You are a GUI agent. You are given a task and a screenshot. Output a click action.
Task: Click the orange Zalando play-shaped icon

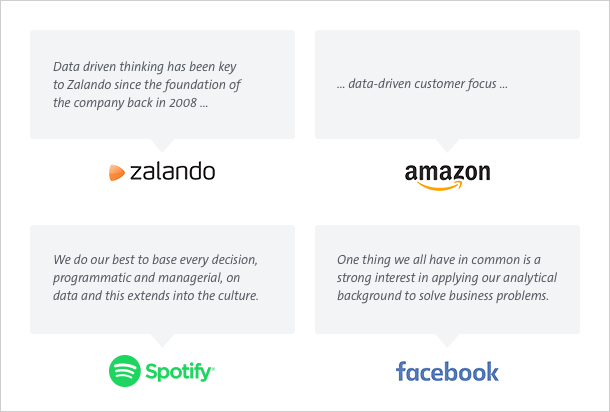click(117, 172)
